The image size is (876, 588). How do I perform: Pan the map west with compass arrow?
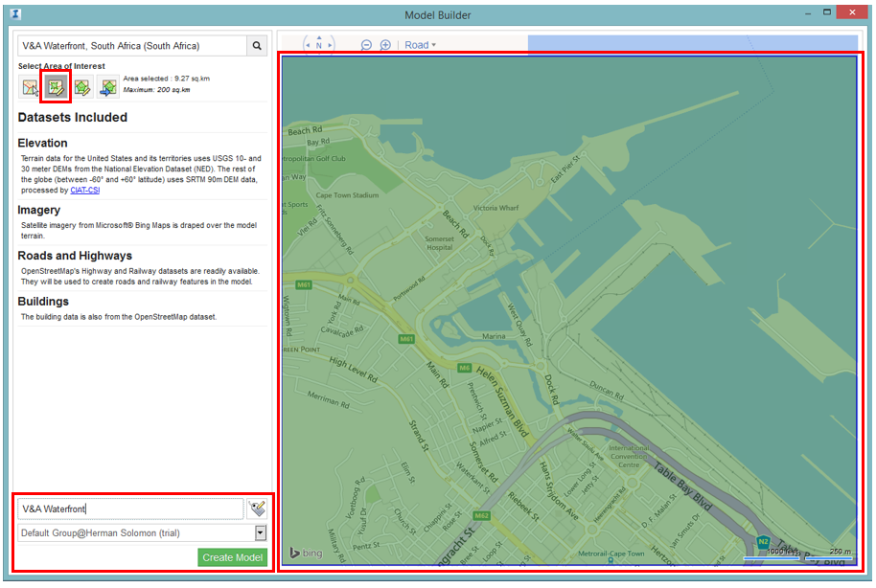click(308, 45)
